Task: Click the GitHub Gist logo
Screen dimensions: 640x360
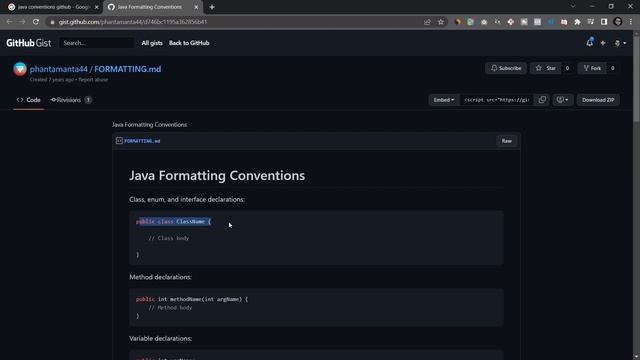Action: 29,43
